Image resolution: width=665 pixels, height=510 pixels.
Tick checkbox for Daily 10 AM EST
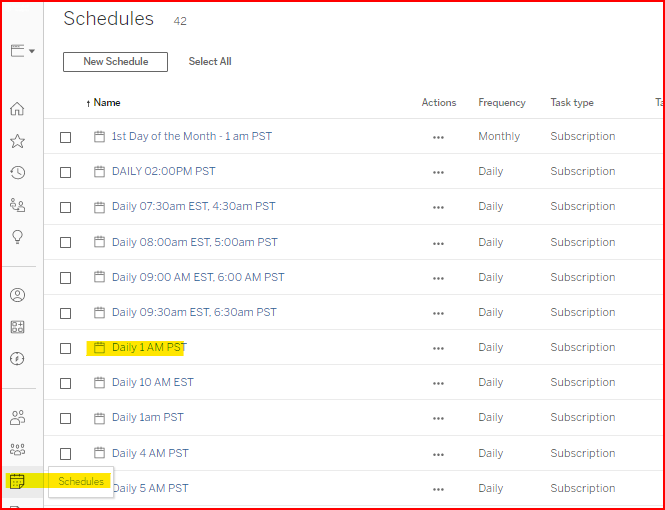[66, 383]
